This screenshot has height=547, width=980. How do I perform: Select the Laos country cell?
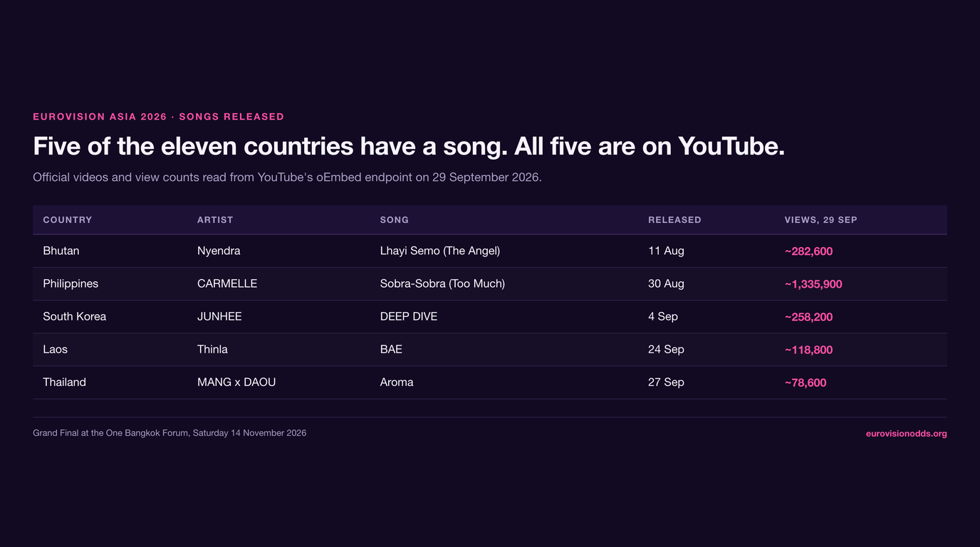tap(56, 349)
